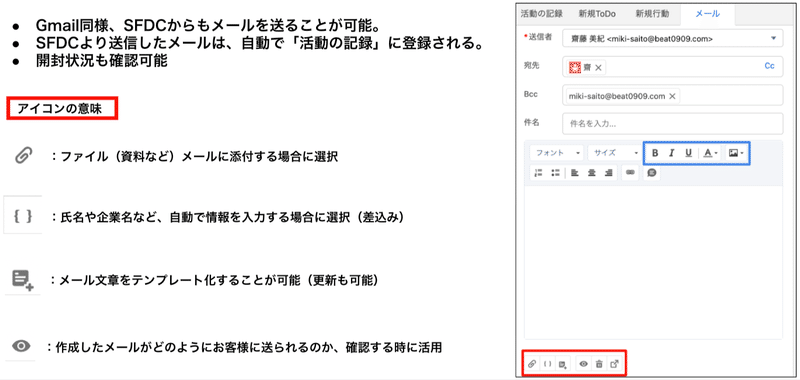Delete the draft with the trash icon
The width and height of the screenshot is (800, 380).
pyautogui.click(x=599, y=364)
